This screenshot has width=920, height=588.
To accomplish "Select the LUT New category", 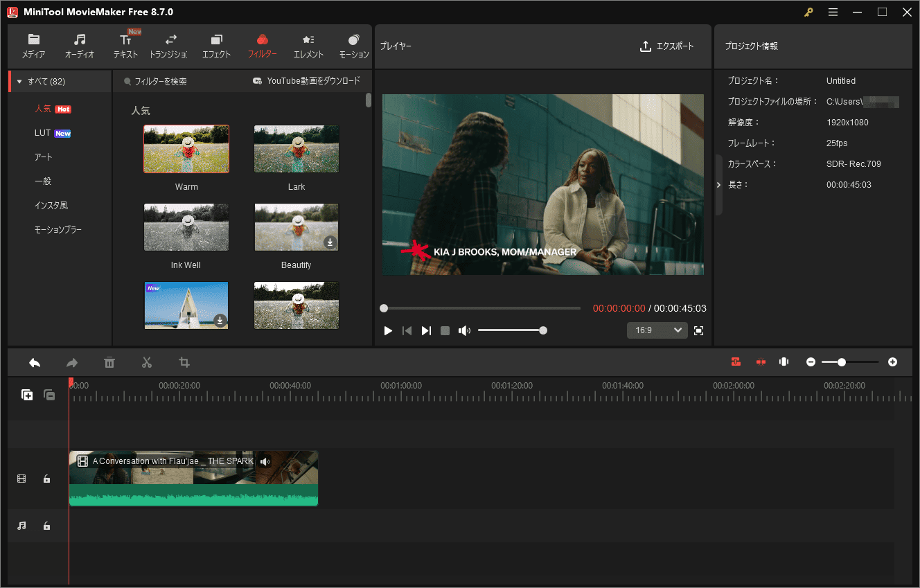I will tap(53, 133).
